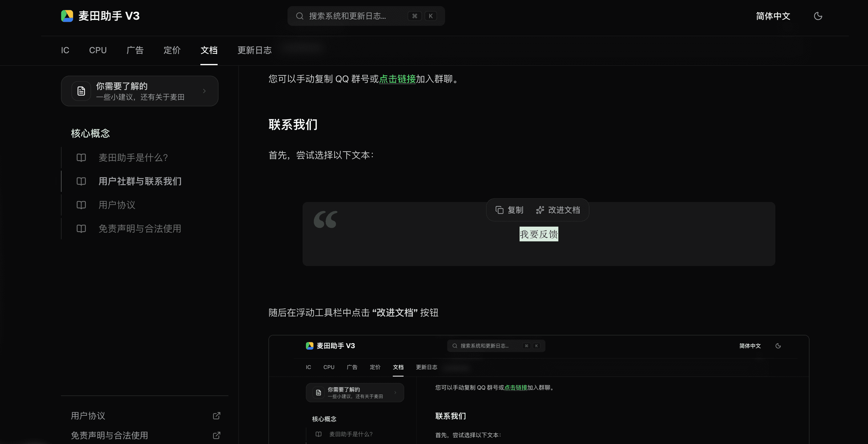Open 免责声明与合法使用 sidebar entry
This screenshot has height=444, width=868.
tap(139, 228)
